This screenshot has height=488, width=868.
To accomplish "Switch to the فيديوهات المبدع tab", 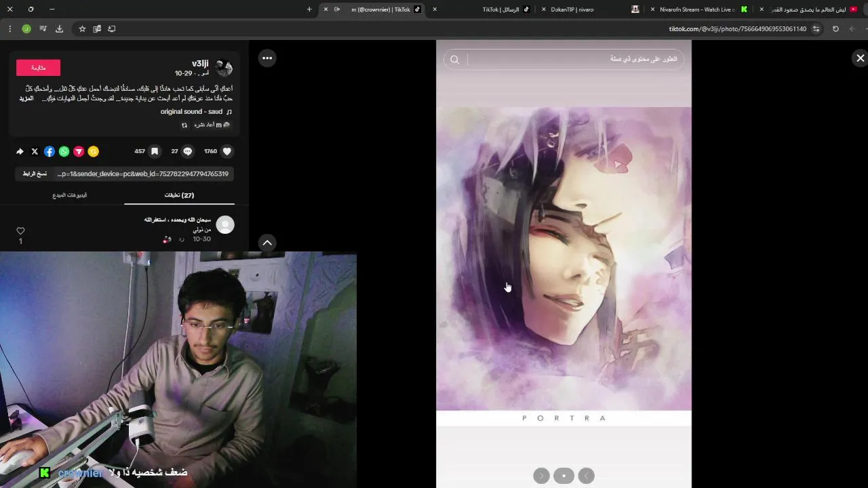I will [70, 195].
